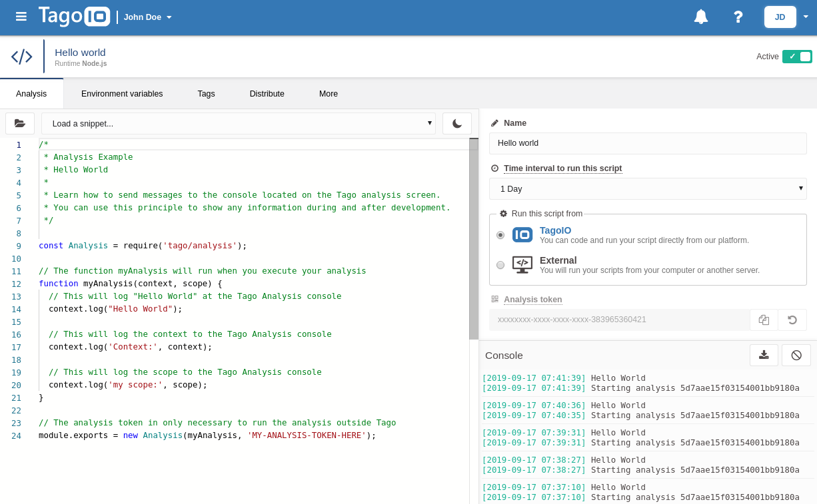Expand the account menu arrow beside JD

point(806,17)
